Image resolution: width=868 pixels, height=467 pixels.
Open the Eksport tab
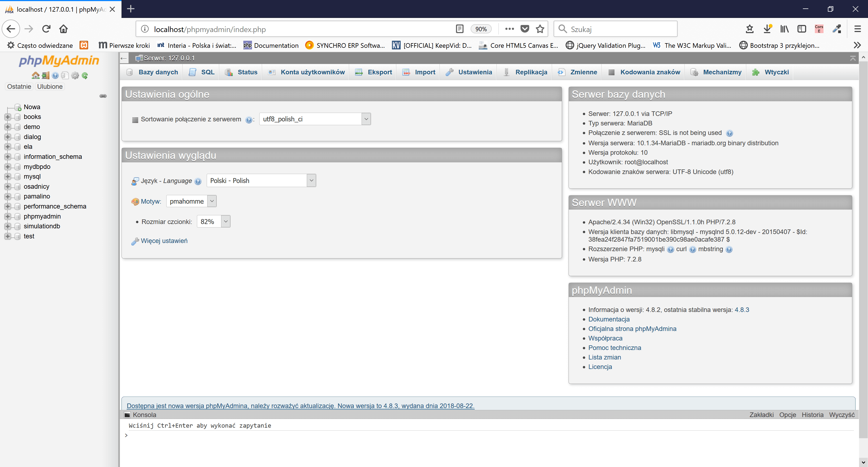(374, 72)
